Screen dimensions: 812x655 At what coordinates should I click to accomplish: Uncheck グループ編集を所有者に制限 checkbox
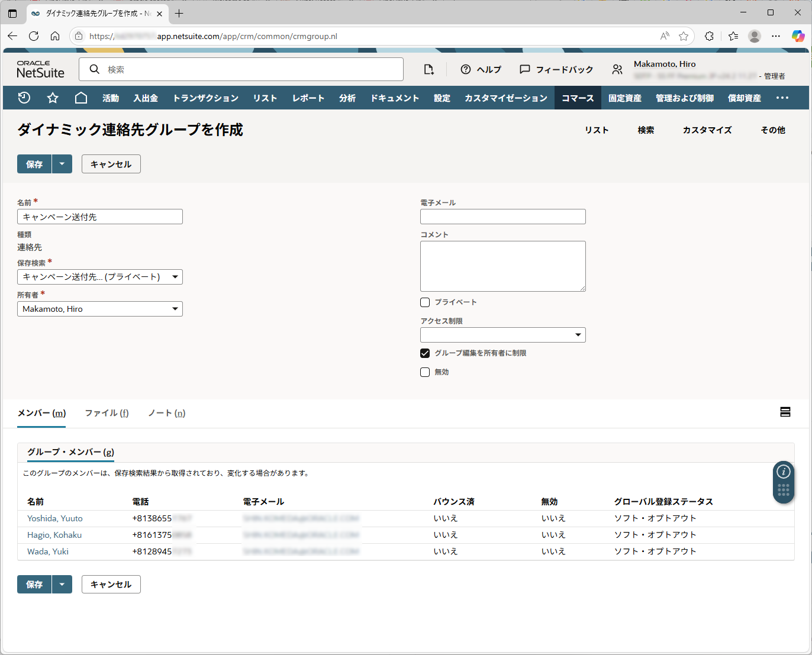click(425, 353)
